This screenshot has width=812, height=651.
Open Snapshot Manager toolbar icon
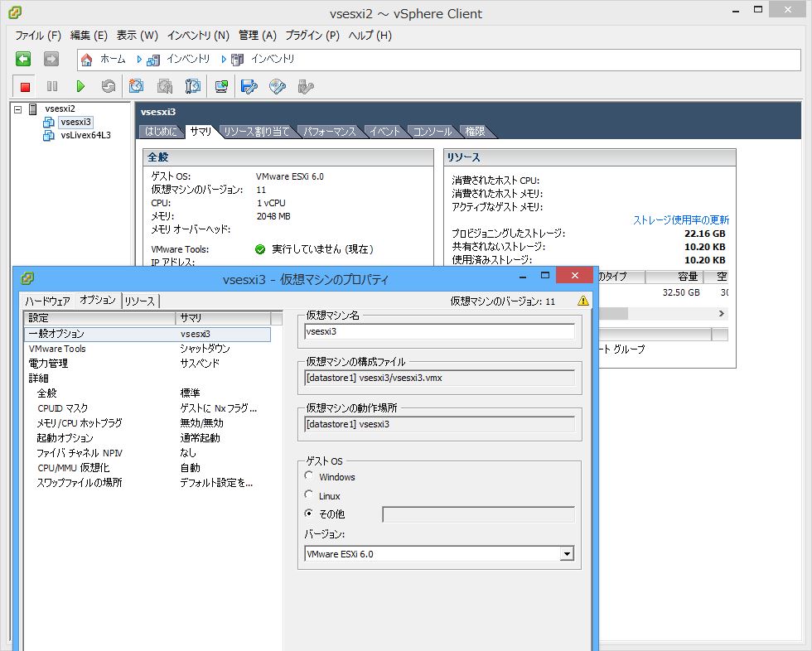coord(192,86)
